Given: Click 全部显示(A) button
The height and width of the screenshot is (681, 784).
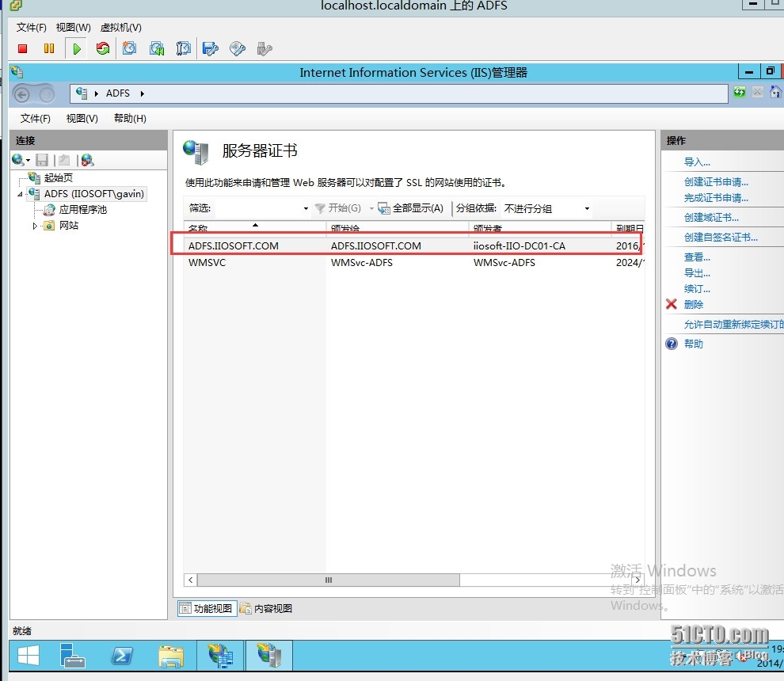Looking at the screenshot, I should coord(411,208).
